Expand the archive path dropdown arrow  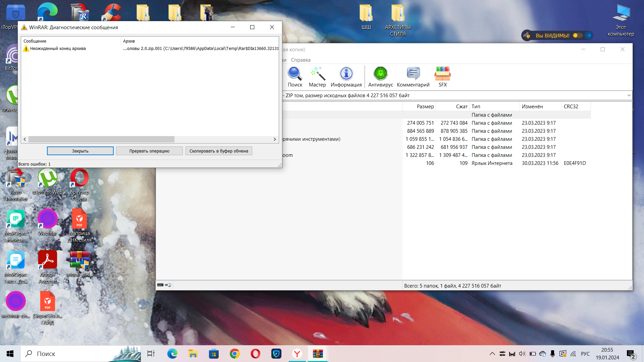point(629,96)
